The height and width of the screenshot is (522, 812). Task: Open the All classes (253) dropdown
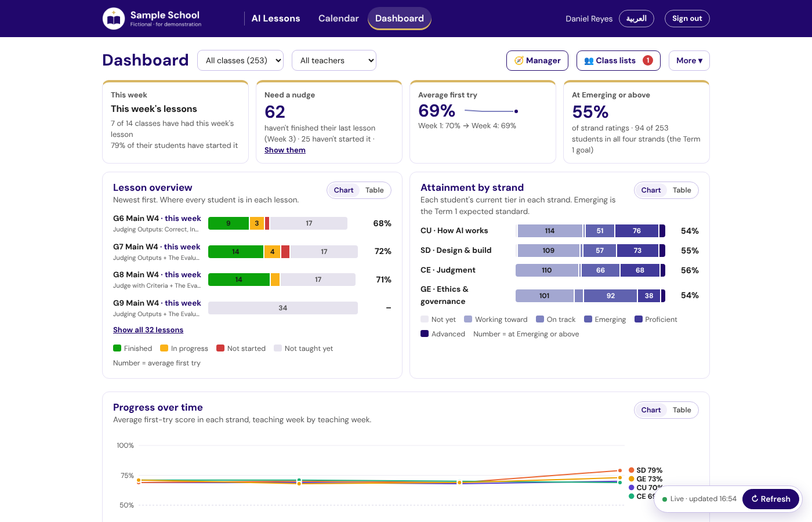pyautogui.click(x=240, y=60)
